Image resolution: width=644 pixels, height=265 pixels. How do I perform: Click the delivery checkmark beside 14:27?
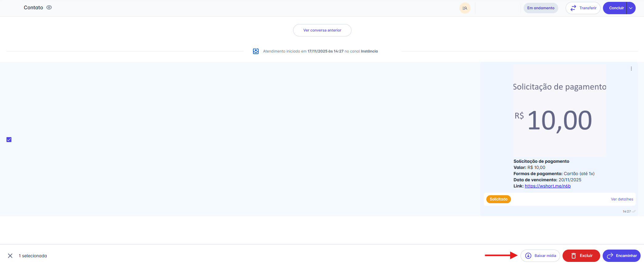[634, 212]
